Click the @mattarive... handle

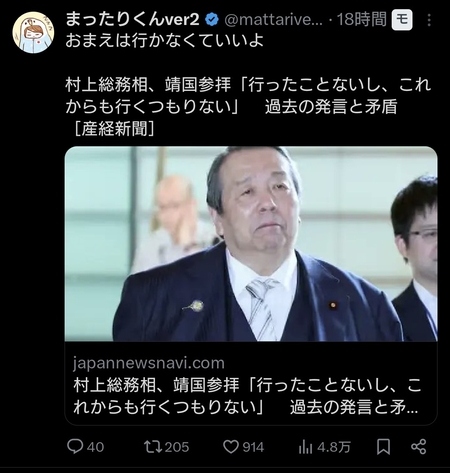(x=273, y=20)
